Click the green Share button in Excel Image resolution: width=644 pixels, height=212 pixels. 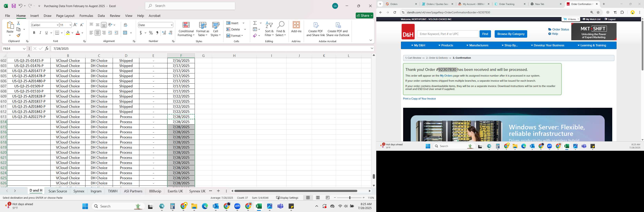[364, 16]
